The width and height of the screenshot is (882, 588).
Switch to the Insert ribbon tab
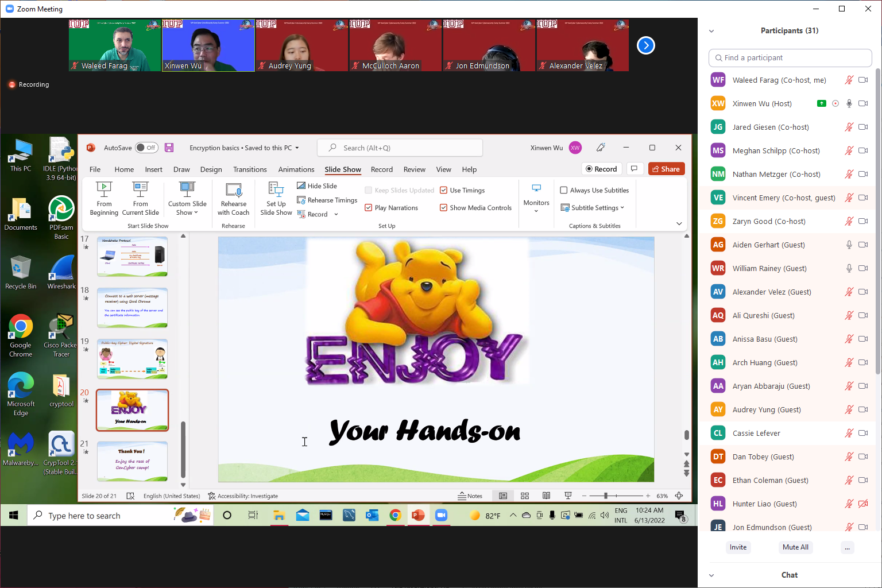[153, 169]
